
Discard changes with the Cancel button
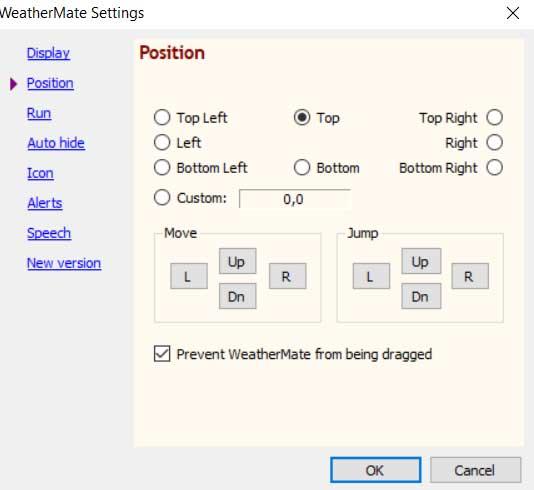[475, 470]
